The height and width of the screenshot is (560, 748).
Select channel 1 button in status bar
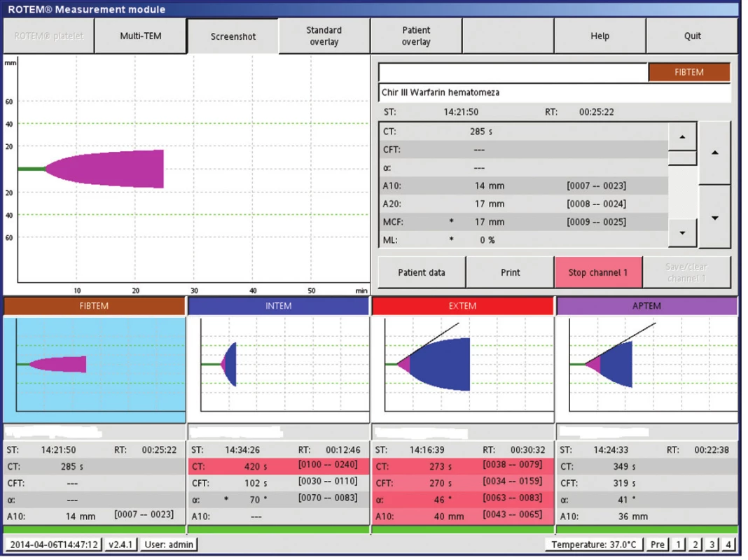678,545
